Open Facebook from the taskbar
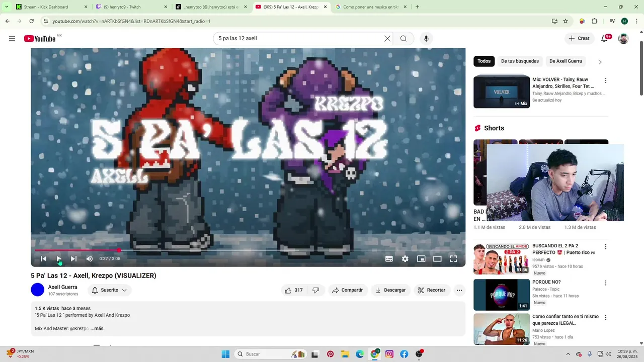Image resolution: width=644 pixels, height=362 pixels. (404, 354)
